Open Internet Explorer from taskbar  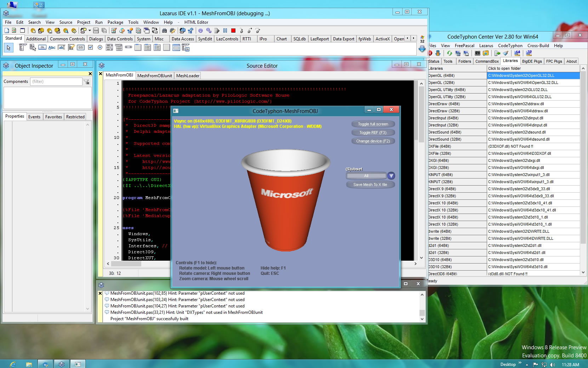[x=13, y=364]
